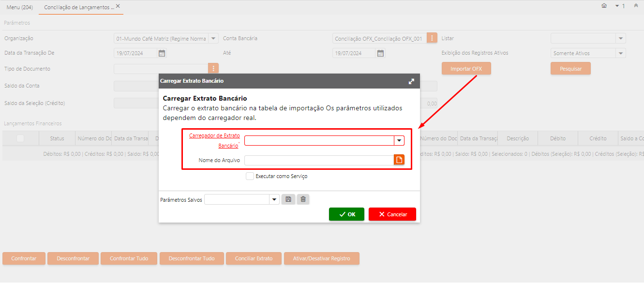The width and height of the screenshot is (644, 284).
Task: Open Carregador de Extrato Bancário dropdown arrow
Action: point(399,140)
